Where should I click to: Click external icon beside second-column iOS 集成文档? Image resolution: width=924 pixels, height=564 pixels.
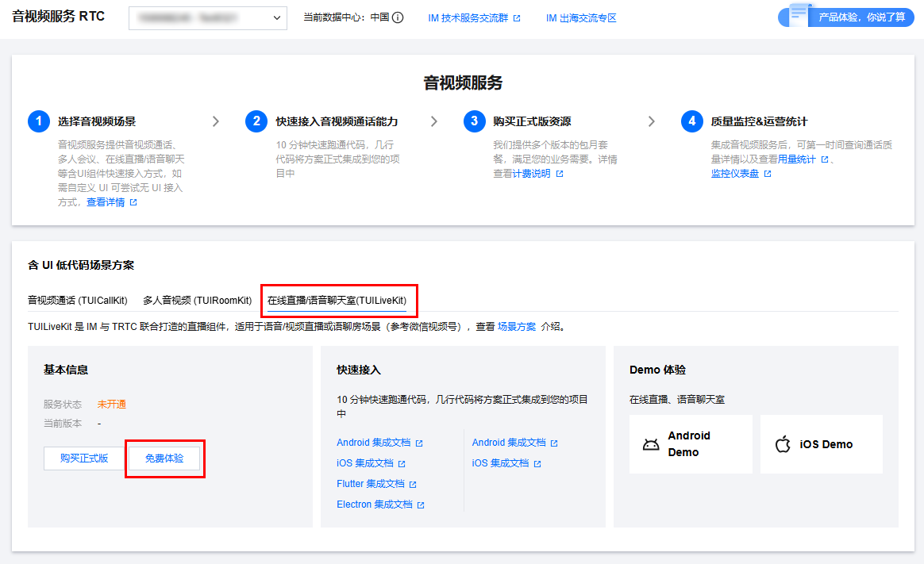(537, 464)
